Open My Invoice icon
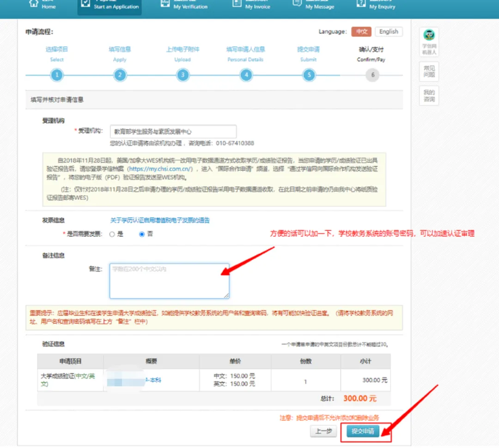The image size is (499, 448). 237,3
